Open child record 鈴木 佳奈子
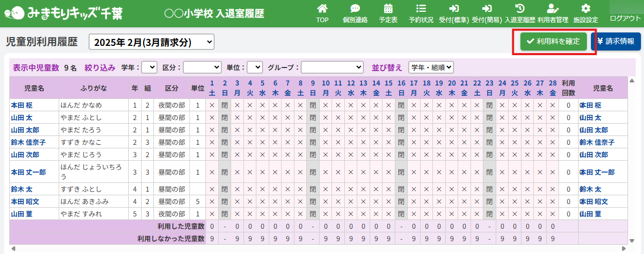The height and width of the screenshot is (254, 644). [x=28, y=142]
